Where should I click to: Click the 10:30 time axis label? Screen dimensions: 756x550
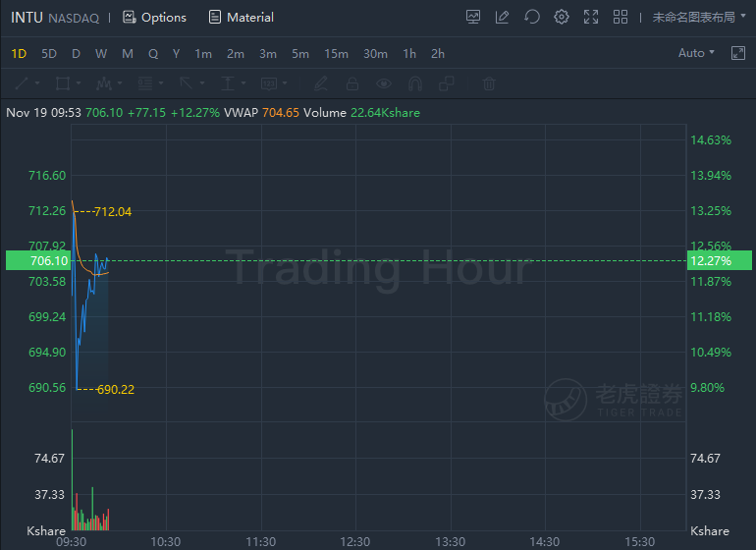pyautogui.click(x=165, y=542)
